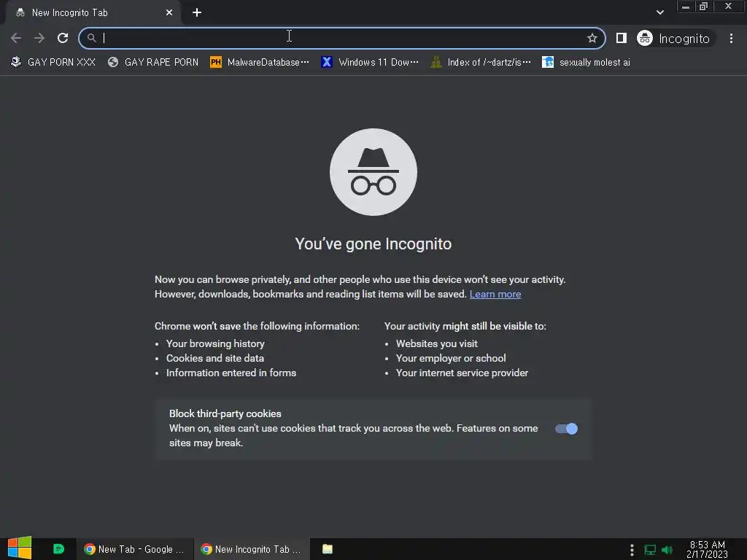Follow the Learn more link

(495, 295)
